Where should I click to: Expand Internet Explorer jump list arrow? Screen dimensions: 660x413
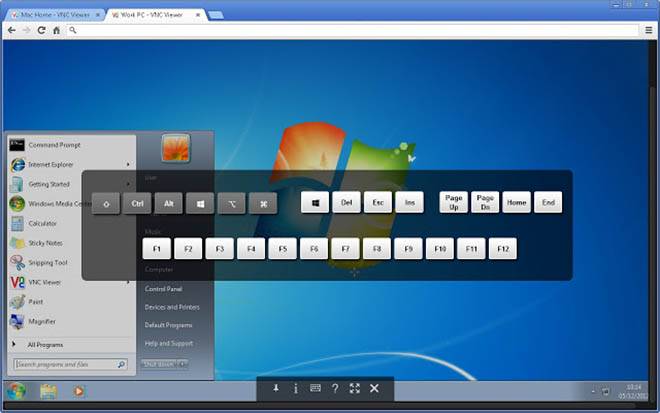(x=128, y=165)
